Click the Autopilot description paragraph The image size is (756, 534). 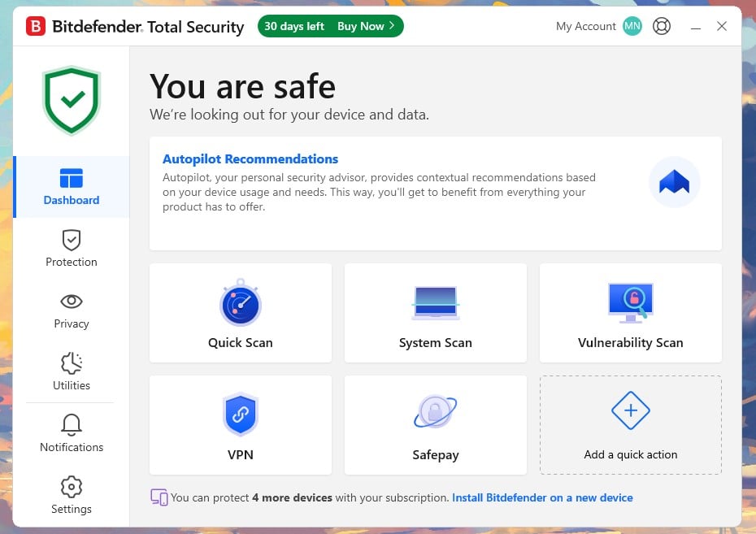tap(379, 193)
